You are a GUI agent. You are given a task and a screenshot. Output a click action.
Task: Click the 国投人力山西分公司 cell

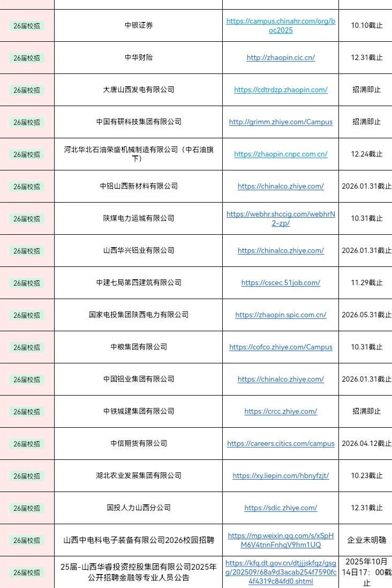[139, 508]
